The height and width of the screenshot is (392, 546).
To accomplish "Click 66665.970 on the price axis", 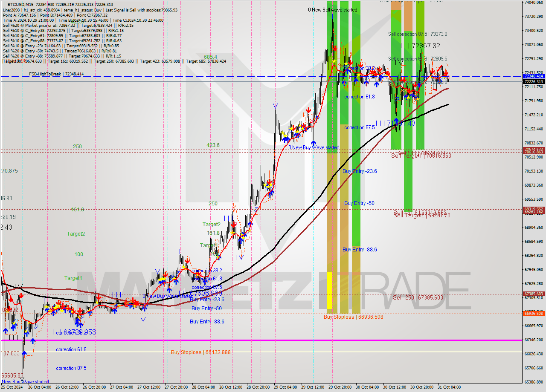I will (x=534, y=326).
